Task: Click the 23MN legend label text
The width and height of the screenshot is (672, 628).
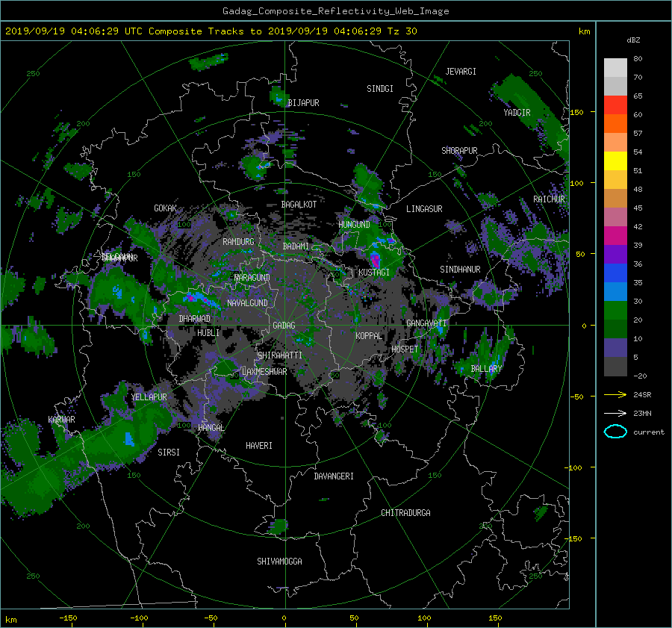Action: [642, 414]
